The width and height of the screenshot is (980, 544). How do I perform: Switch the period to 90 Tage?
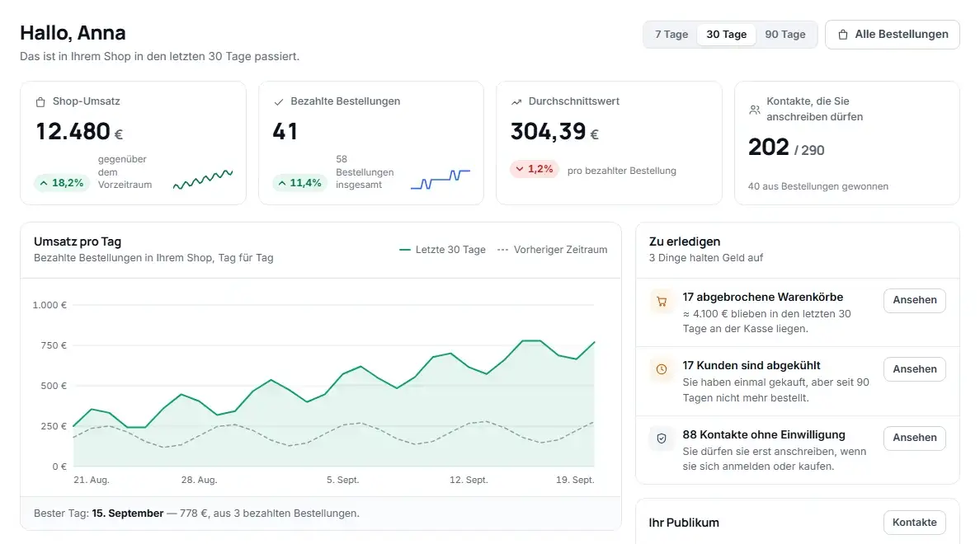[x=785, y=35]
